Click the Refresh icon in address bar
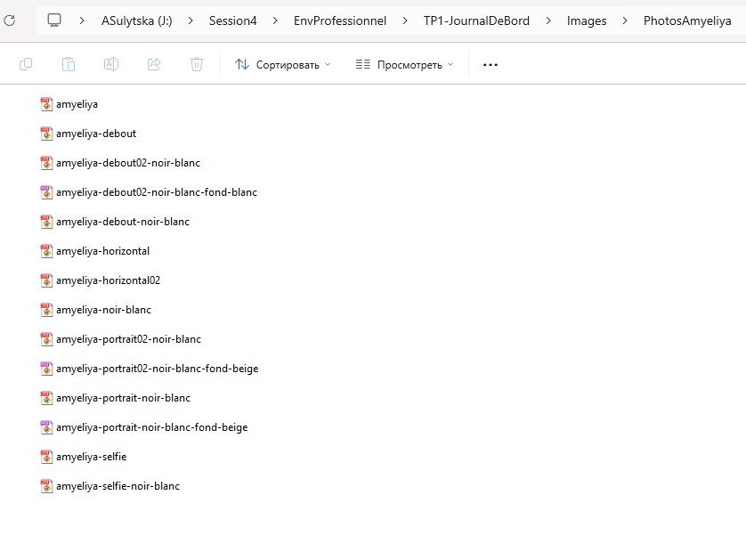This screenshot has width=746, height=560. (x=10, y=20)
